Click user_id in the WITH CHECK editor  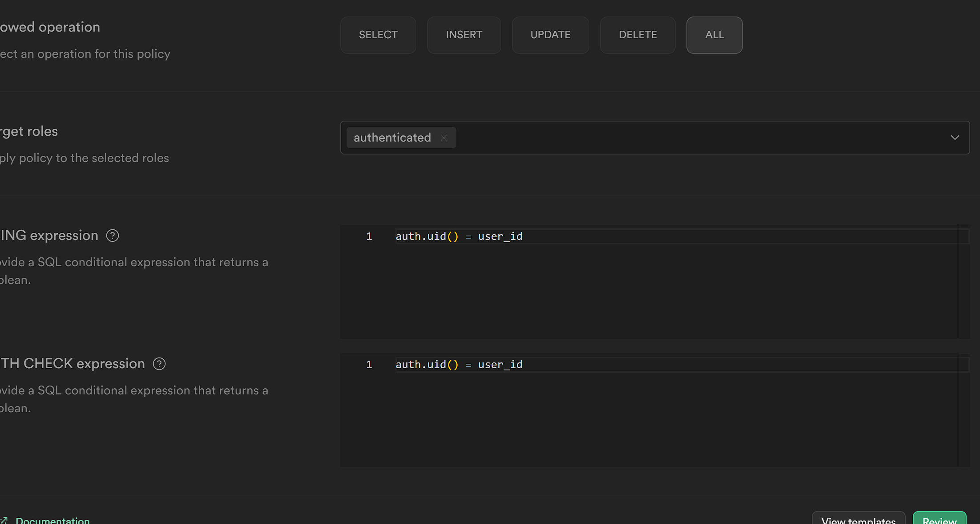click(x=500, y=365)
